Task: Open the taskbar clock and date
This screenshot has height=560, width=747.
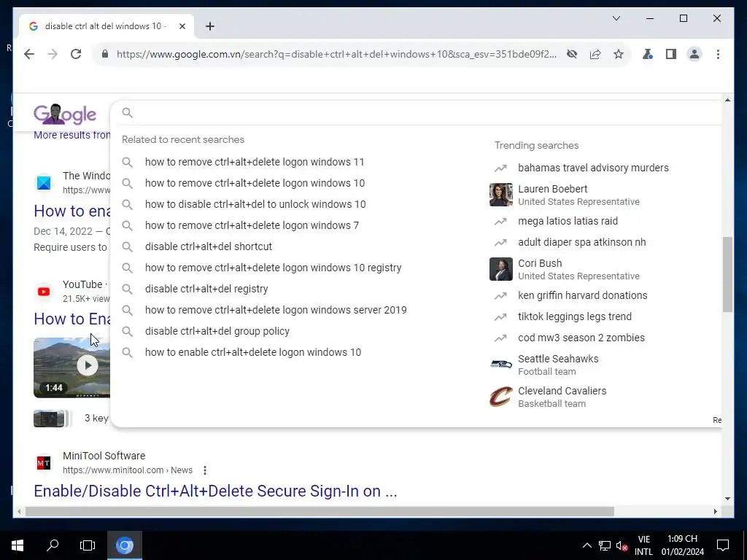Action: pos(683,545)
